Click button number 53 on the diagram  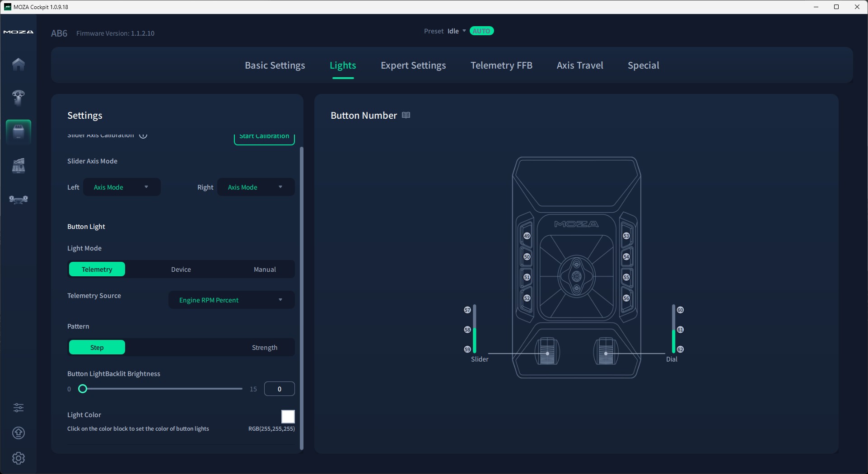click(x=626, y=236)
